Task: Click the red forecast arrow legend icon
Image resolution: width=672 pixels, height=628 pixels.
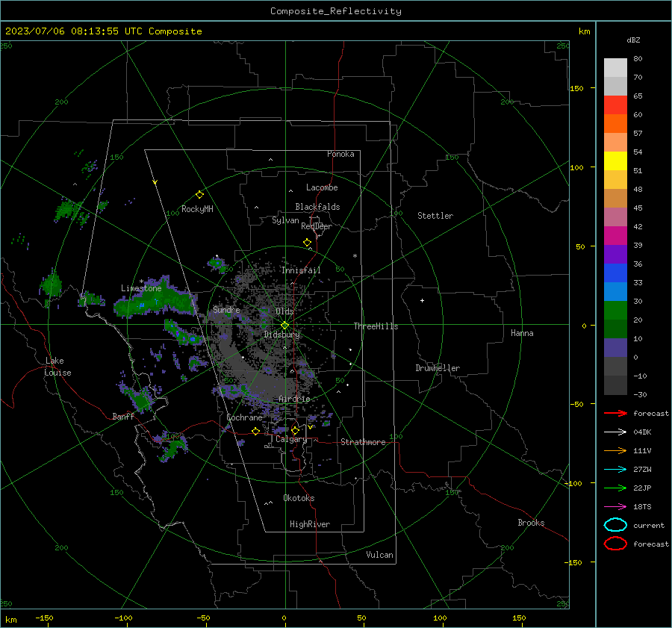Action: pyautogui.click(x=615, y=413)
